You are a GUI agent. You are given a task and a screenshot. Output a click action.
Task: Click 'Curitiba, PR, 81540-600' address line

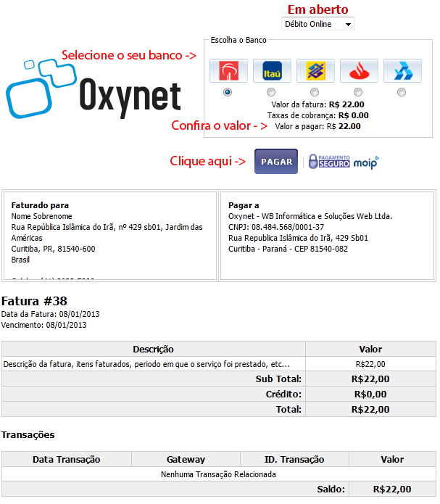(x=53, y=249)
